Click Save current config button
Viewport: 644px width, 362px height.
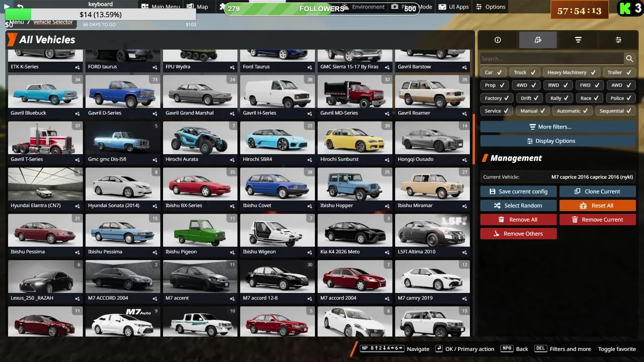click(518, 192)
